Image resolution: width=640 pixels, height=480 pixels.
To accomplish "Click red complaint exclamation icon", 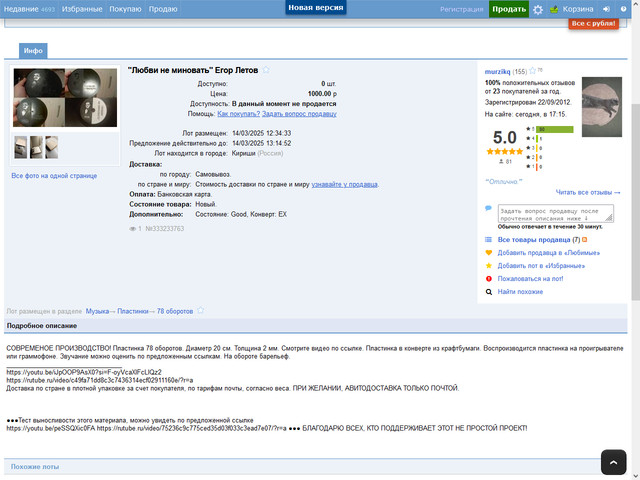I will point(489,279).
